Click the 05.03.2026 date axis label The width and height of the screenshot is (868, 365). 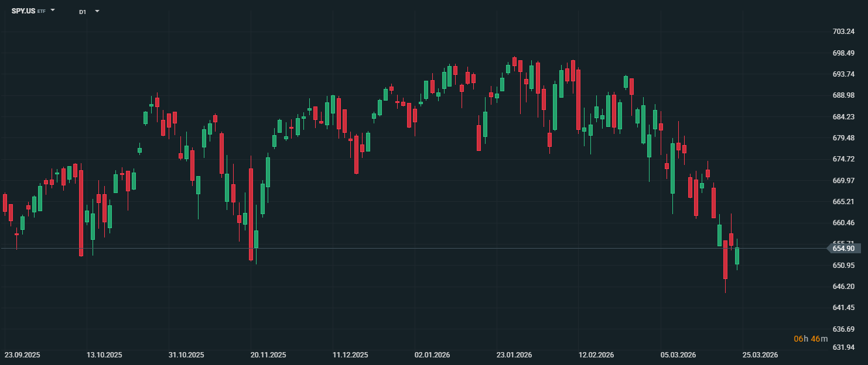[678, 355]
